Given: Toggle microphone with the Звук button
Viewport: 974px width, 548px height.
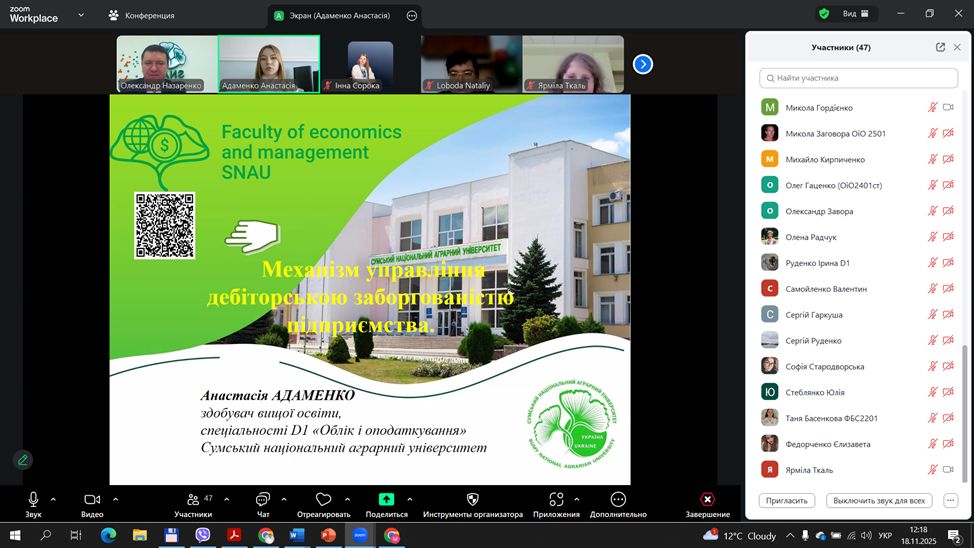Looking at the screenshot, I should (33, 499).
